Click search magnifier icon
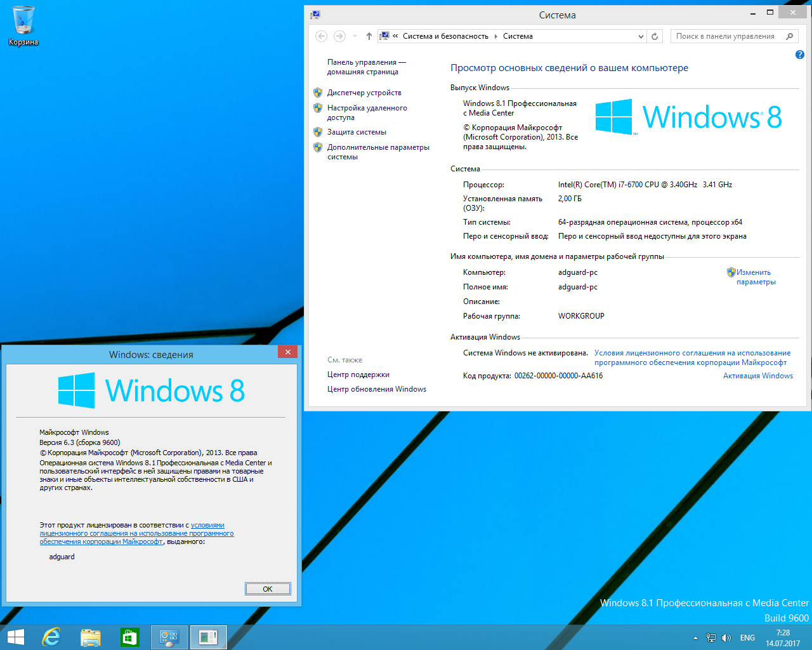Viewport: 812px width, 650px height. coord(789,36)
